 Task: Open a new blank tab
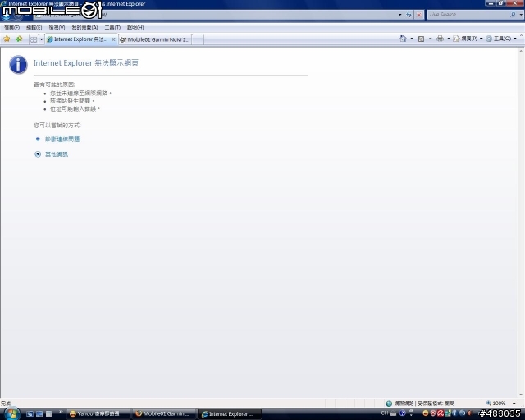click(x=198, y=39)
